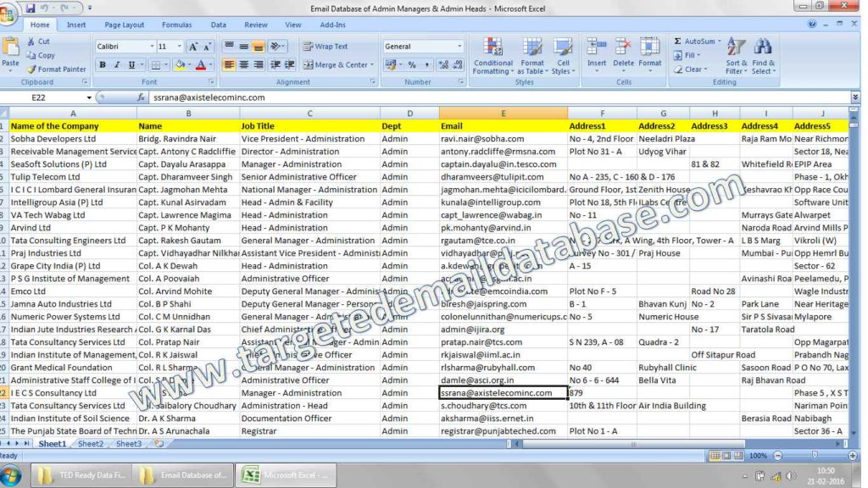Toggle Underline formatting
This screenshot has height=488, width=868.
(131, 64)
